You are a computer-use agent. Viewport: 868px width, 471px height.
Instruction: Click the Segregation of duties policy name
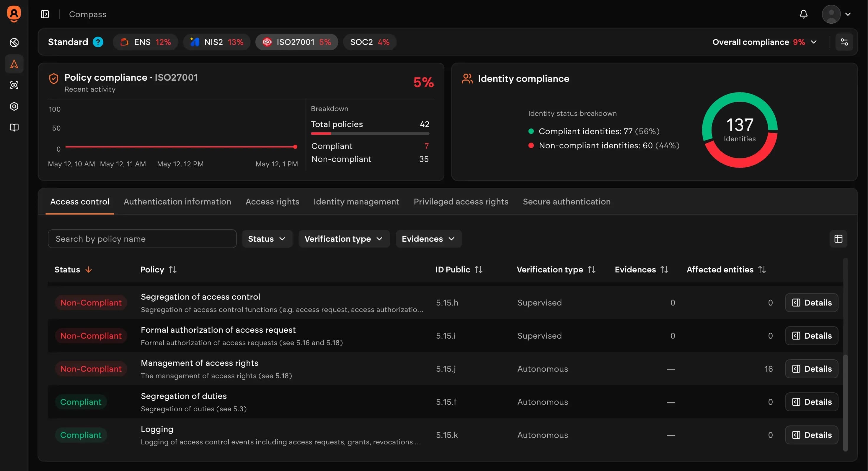click(184, 396)
